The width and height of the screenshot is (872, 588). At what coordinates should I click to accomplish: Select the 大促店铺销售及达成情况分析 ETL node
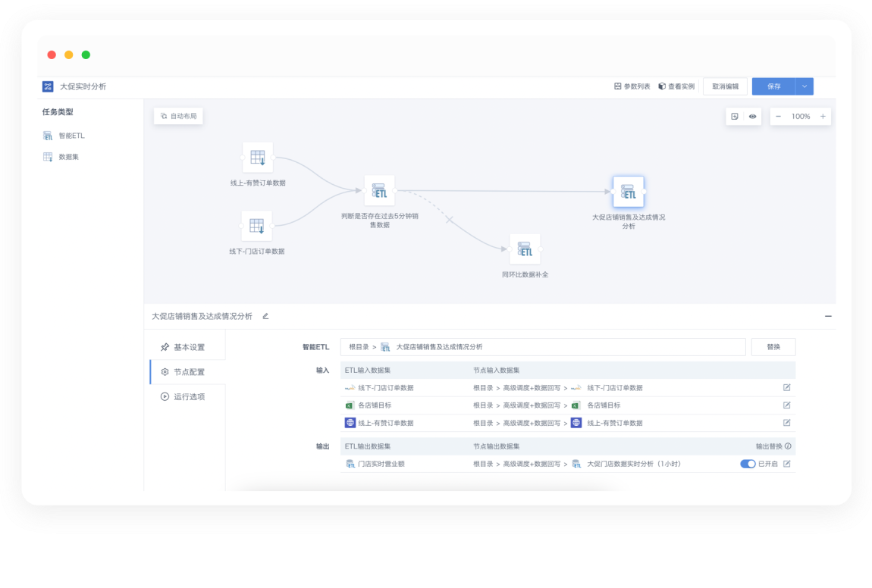pyautogui.click(x=629, y=192)
